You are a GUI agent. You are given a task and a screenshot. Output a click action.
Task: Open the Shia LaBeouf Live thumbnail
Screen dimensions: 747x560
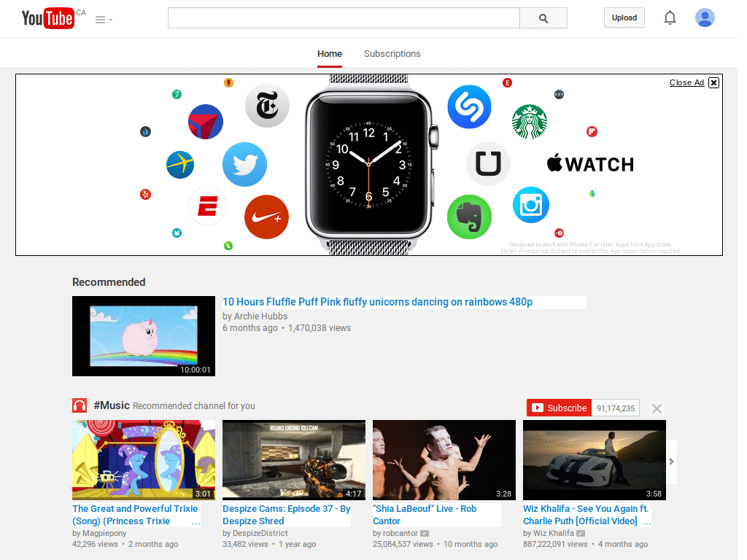(444, 460)
